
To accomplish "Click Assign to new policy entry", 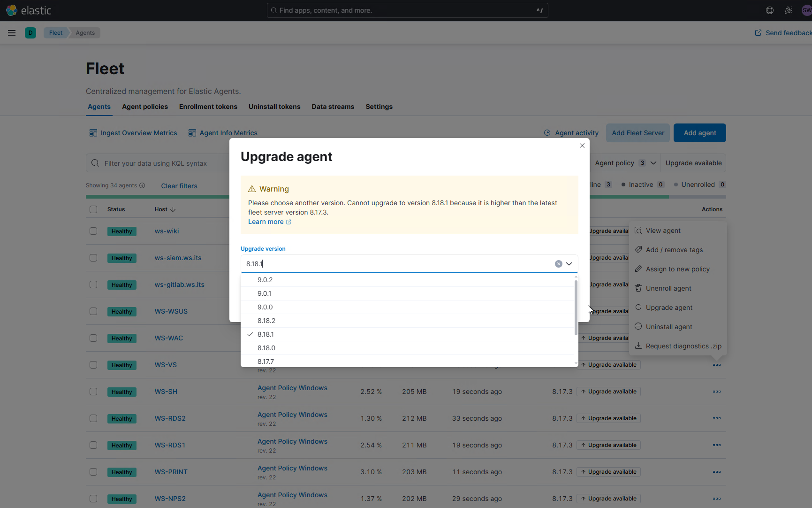I will click(678, 269).
